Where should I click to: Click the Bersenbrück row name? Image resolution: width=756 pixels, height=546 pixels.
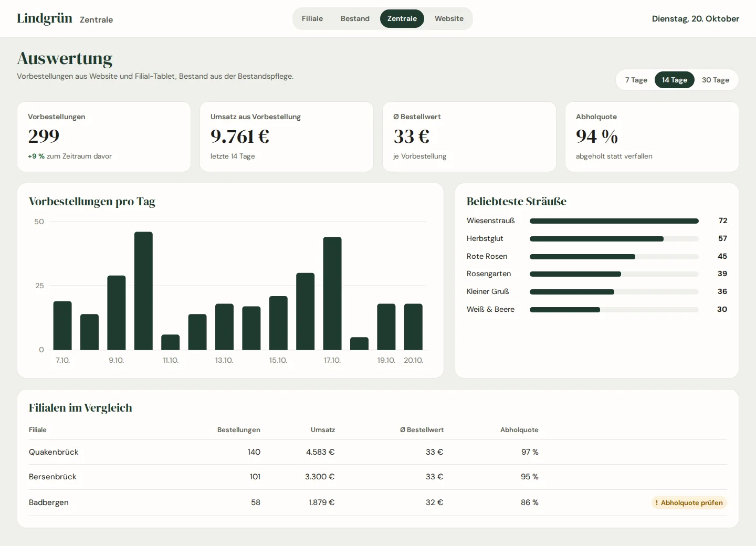(x=52, y=477)
